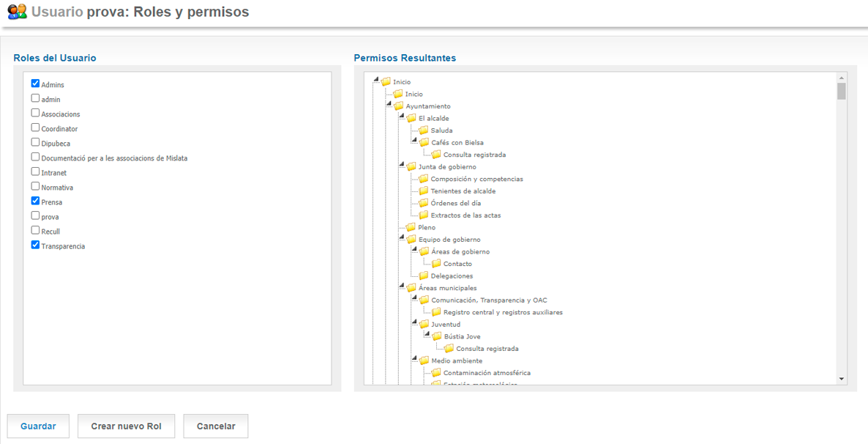Screen dimensions: 868x444
Task: Collapse the El alcalde tree node
Action: click(x=402, y=116)
